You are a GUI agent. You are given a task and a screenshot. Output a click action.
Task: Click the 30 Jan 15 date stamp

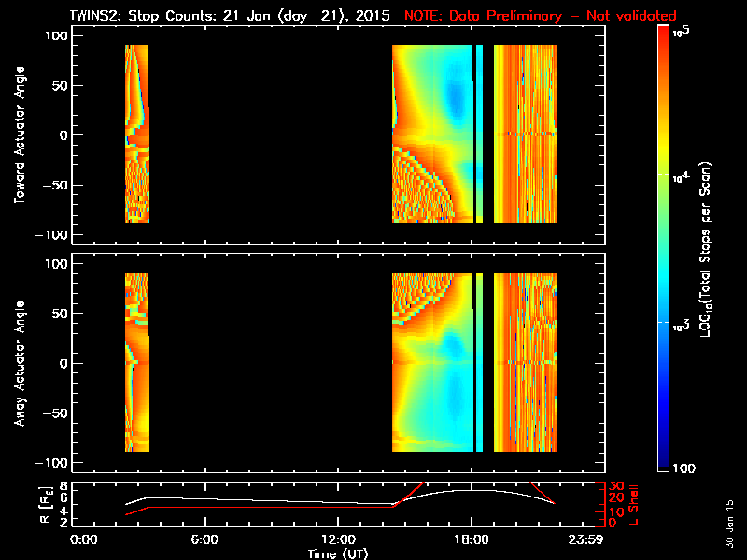729,524
